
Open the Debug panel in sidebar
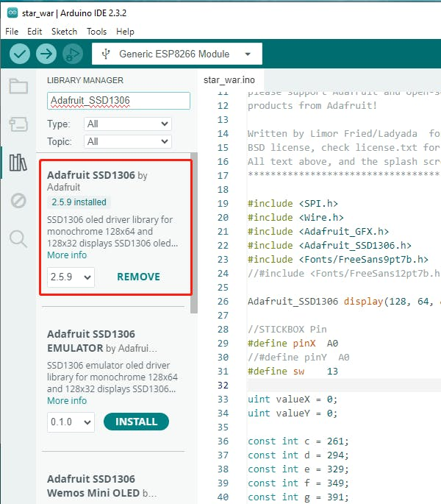tap(18, 200)
